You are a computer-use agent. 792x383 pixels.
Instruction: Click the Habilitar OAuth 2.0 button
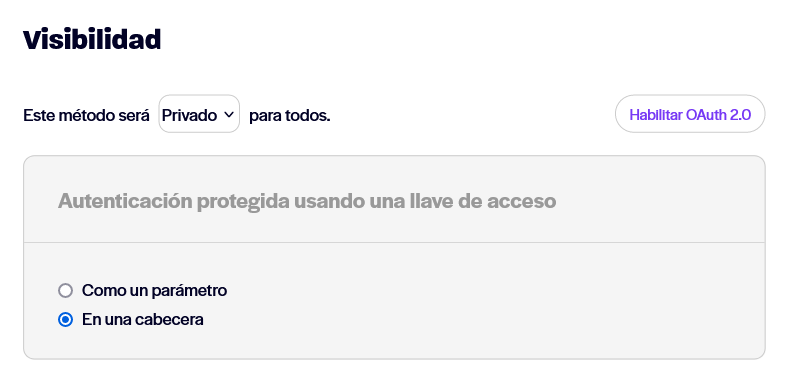click(x=690, y=114)
